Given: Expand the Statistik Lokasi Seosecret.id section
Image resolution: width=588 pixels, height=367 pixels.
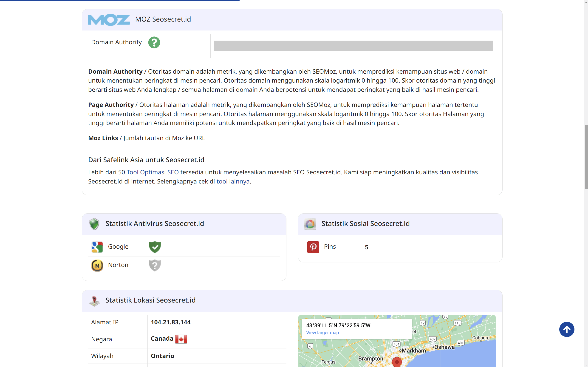Looking at the screenshot, I should 150,300.
